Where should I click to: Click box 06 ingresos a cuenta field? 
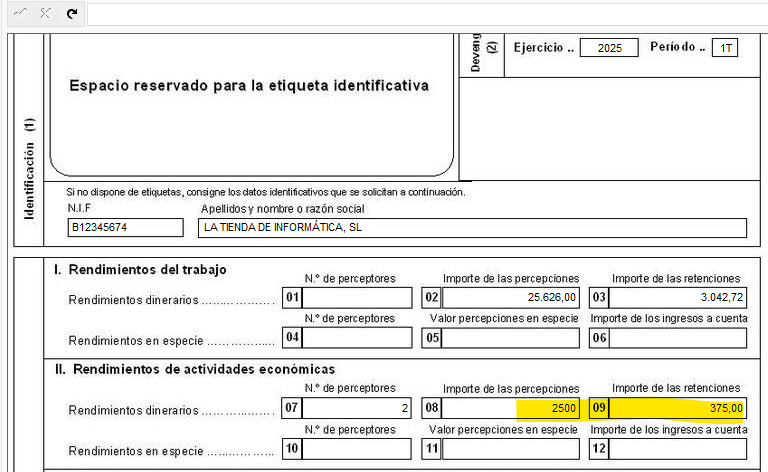(x=678, y=338)
